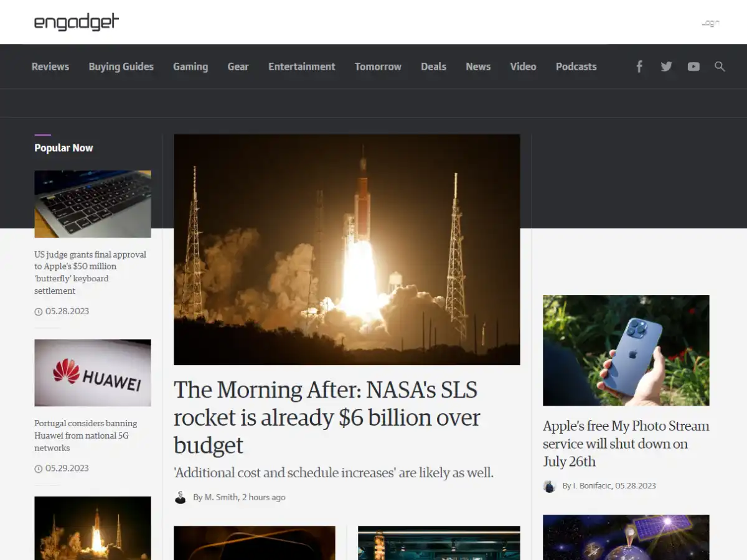Open the Deals section
747x560 pixels.
(x=433, y=67)
